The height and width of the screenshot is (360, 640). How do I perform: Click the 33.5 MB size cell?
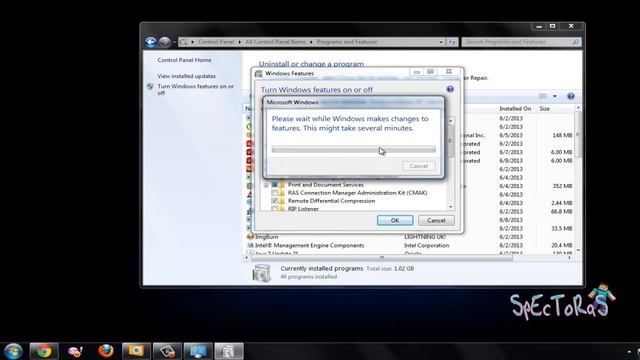point(562,228)
